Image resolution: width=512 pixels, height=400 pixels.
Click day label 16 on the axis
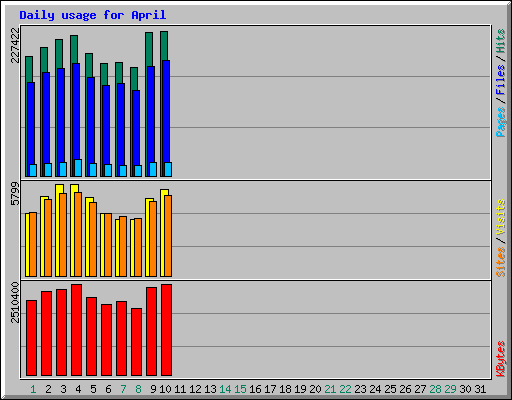point(255,389)
